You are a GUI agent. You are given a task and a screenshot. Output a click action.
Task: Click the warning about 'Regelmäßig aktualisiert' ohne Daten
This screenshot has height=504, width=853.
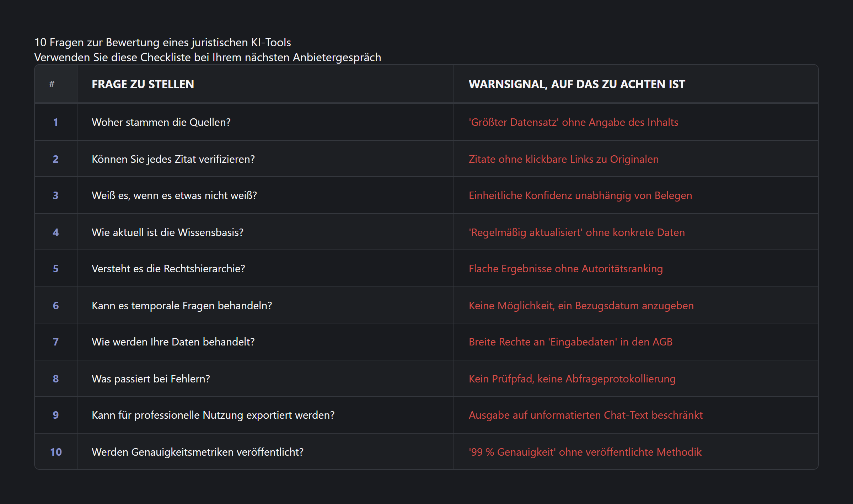[x=576, y=232]
